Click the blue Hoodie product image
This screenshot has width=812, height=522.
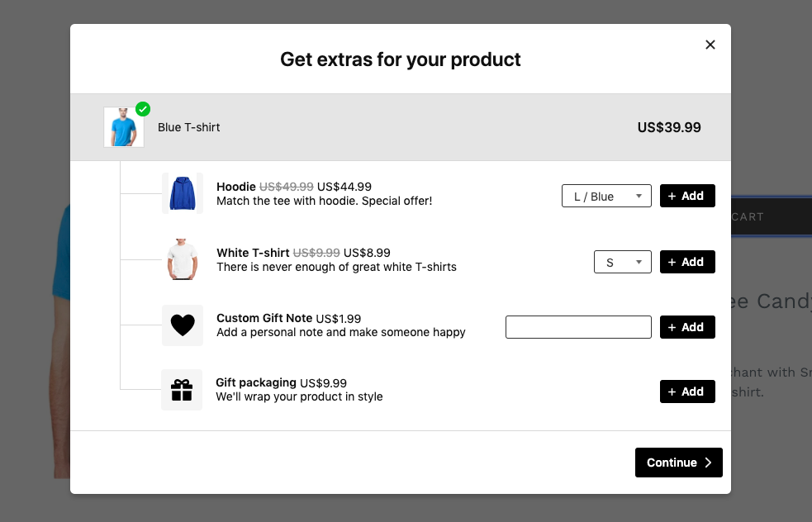pyautogui.click(x=183, y=194)
